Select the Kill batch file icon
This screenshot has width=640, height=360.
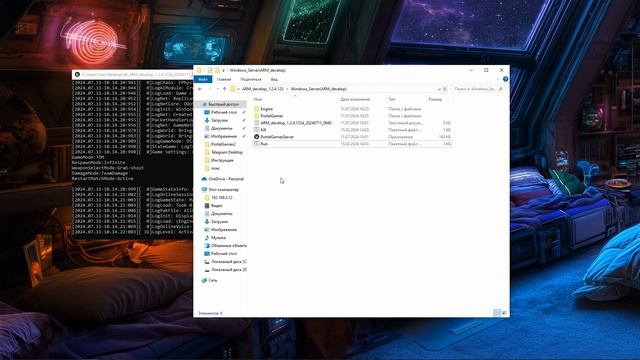(x=257, y=130)
